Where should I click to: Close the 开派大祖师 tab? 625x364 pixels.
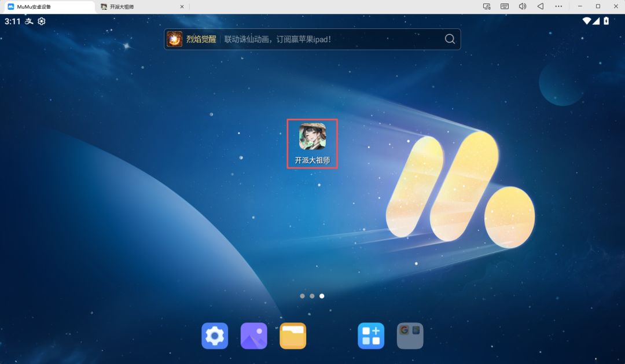pyautogui.click(x=182, y=7)
